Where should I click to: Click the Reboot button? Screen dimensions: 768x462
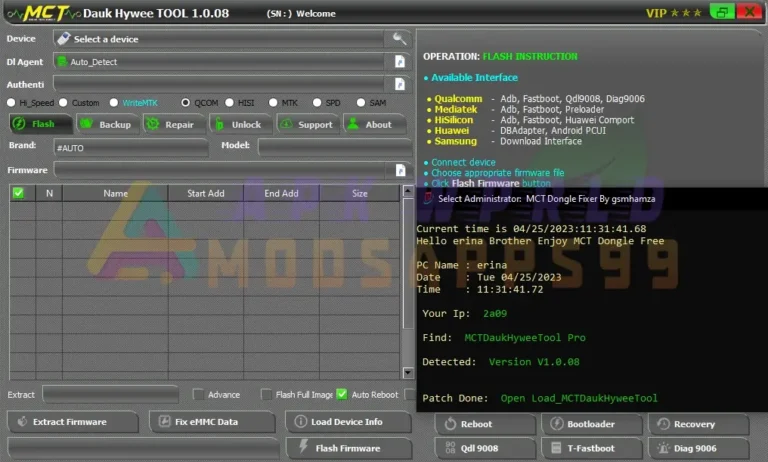(x=485, y=424)
